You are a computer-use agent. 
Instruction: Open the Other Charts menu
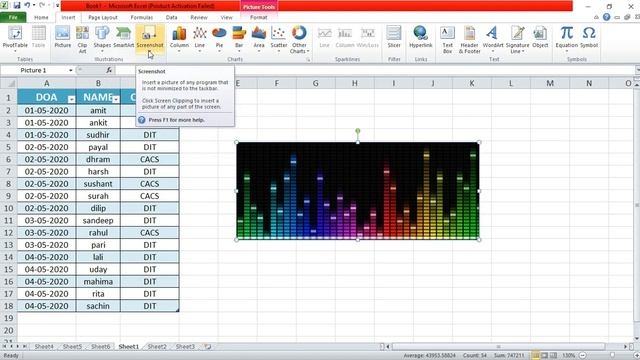point(299,39)
